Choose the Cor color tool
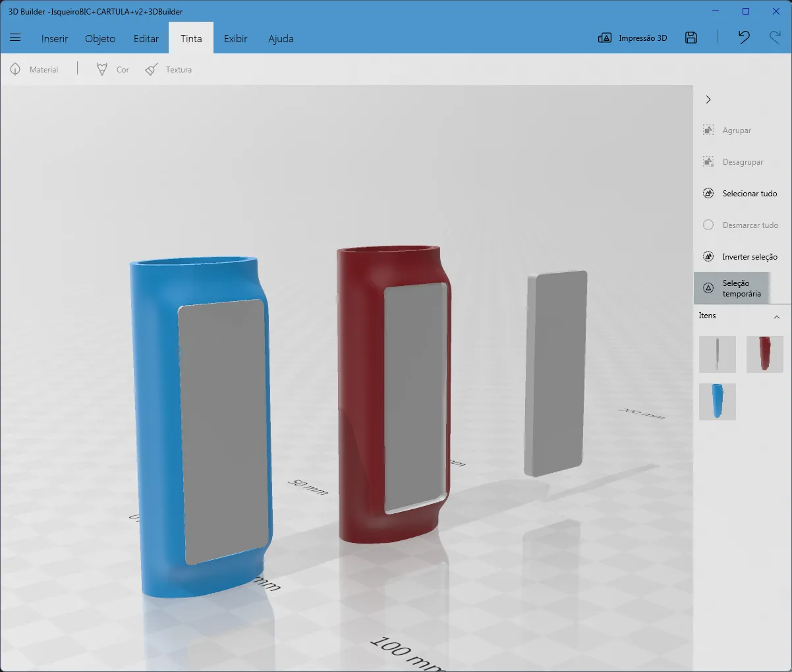This screenshot has width=792, height=672. pos(113,69)
